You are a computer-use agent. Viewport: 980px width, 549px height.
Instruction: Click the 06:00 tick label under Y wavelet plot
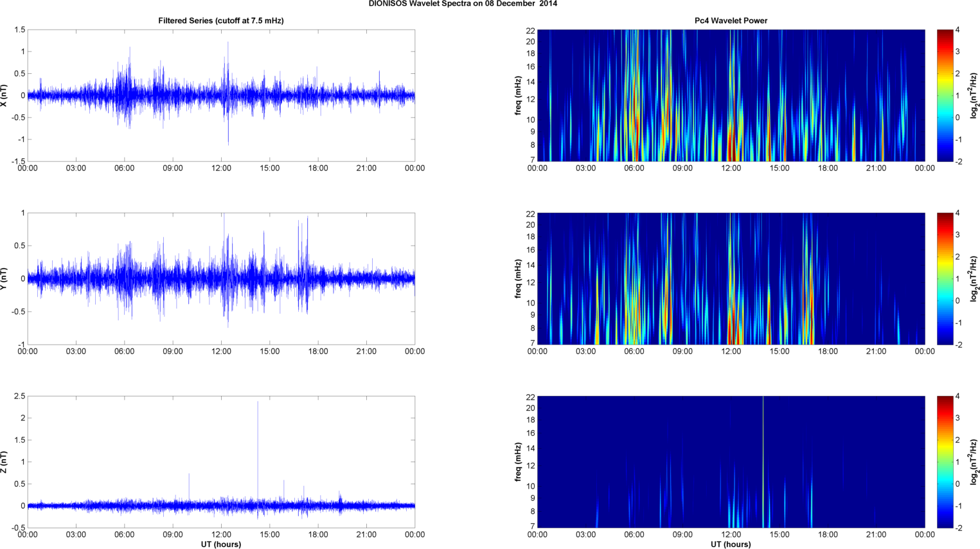click(x=634, y=352)
